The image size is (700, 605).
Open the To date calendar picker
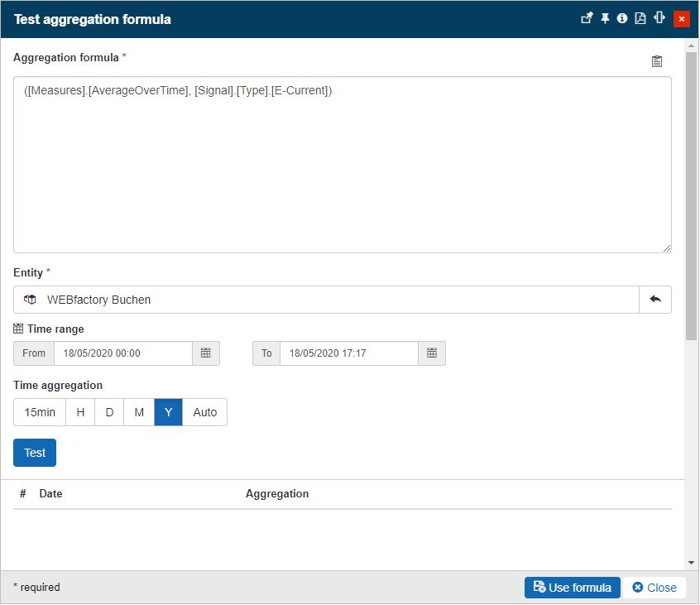tap(432, 353)
